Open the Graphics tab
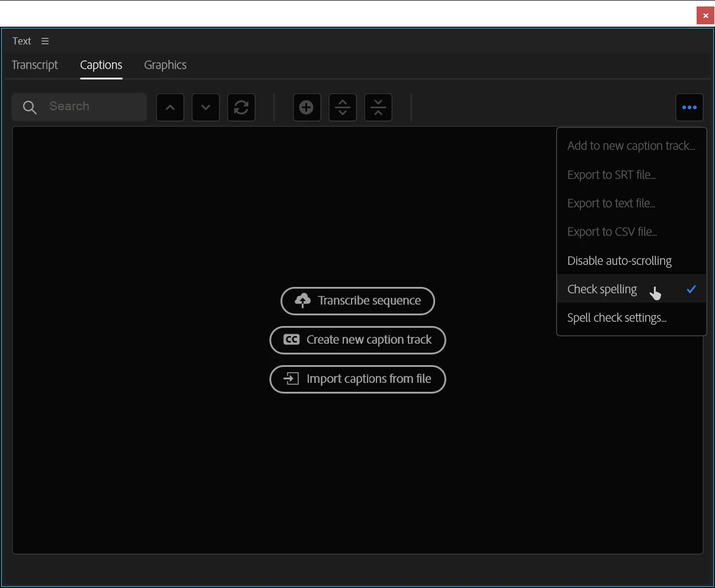 click(165, 65)
